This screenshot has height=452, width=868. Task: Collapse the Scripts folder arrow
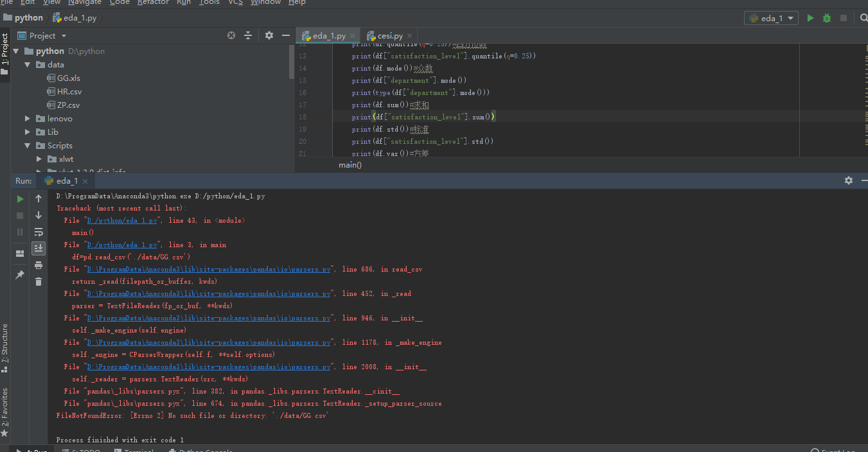coord(28,146)
